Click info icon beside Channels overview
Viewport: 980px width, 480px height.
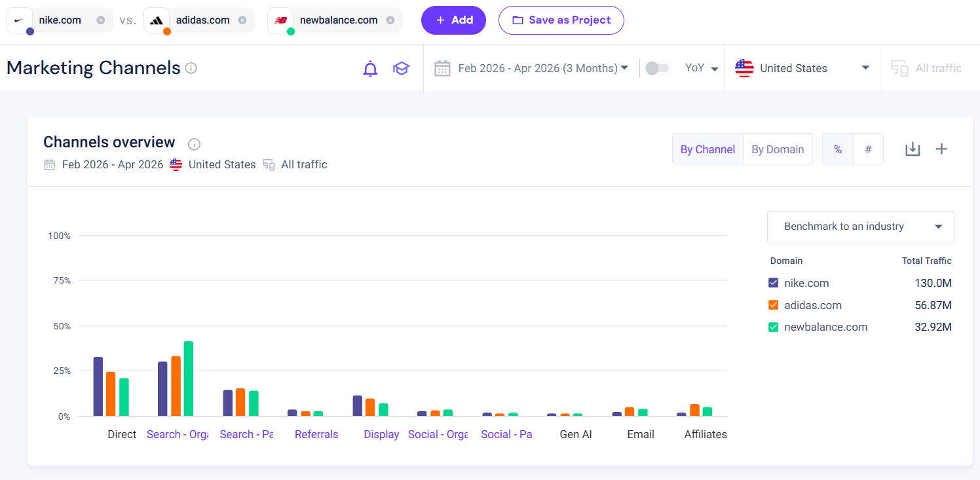point(194,144)
